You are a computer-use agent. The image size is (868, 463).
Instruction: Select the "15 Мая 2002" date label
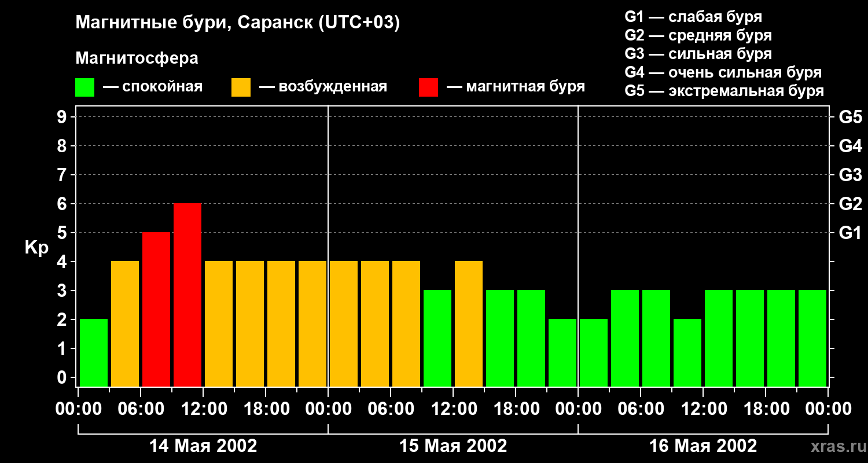coord(453,446)
